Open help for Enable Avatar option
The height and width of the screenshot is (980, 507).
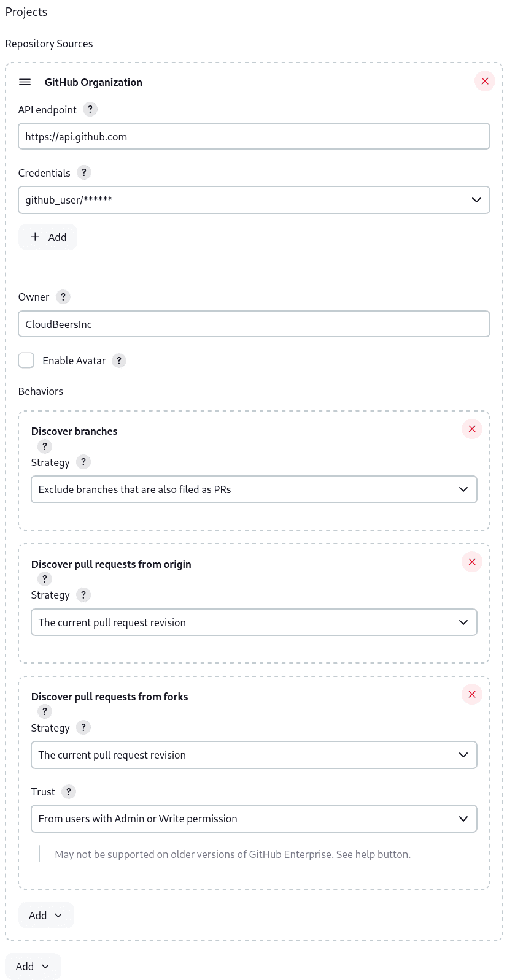click(118, 360)
